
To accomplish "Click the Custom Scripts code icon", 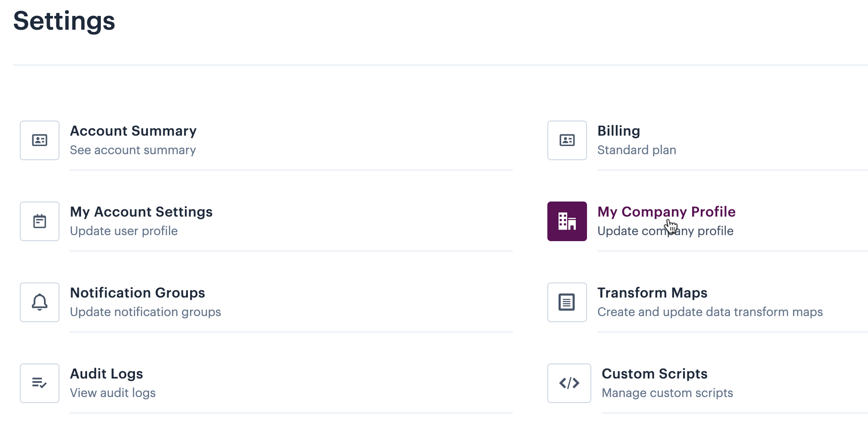I will click(x=569, y=383).
